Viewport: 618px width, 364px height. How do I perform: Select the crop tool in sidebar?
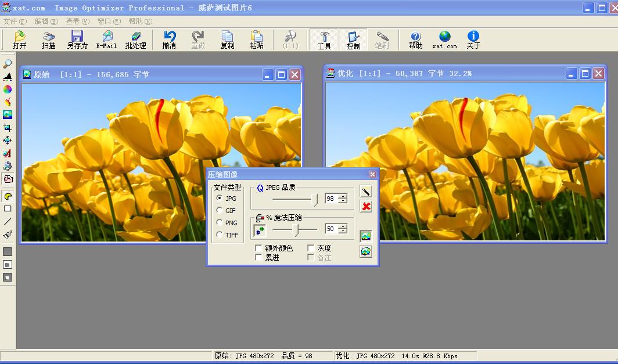coord(8,127)
